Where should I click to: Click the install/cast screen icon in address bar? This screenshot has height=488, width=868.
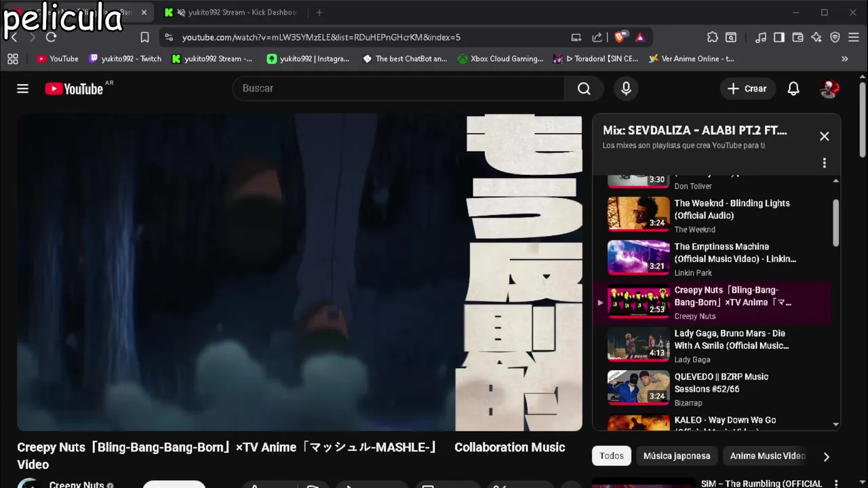pos(576,37)
